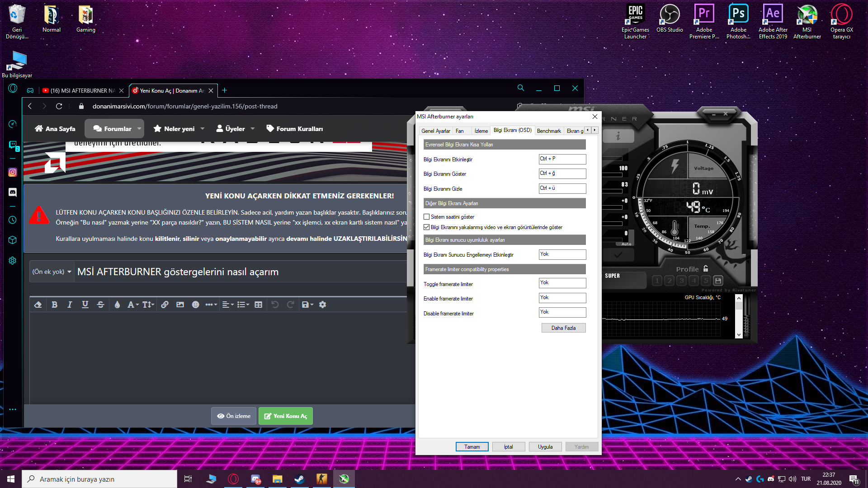Open Instagram in Opera GX sidebar

coord(13,172)
